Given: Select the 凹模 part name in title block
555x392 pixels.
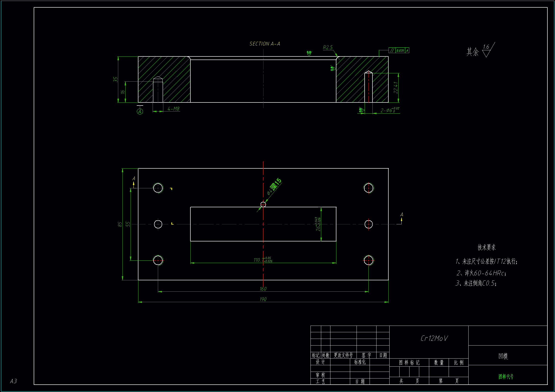Looking at the screenshot, I should [x=503, y=356].
